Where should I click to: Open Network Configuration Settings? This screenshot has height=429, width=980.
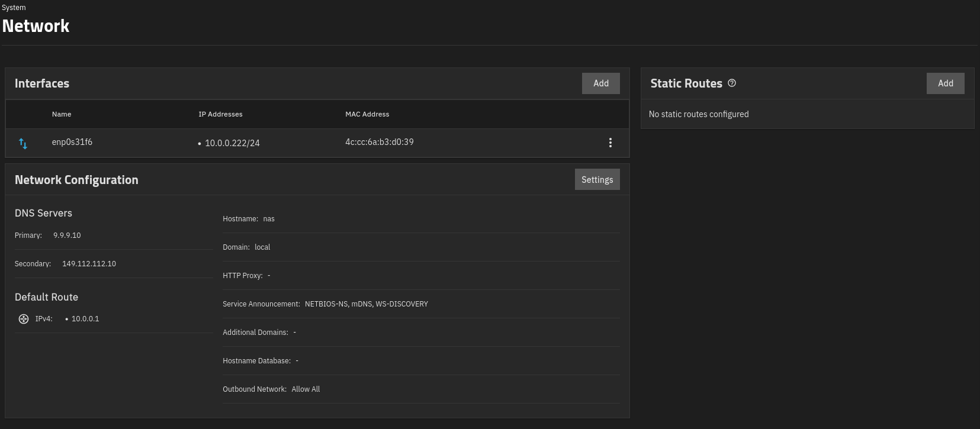pos(597,180)
